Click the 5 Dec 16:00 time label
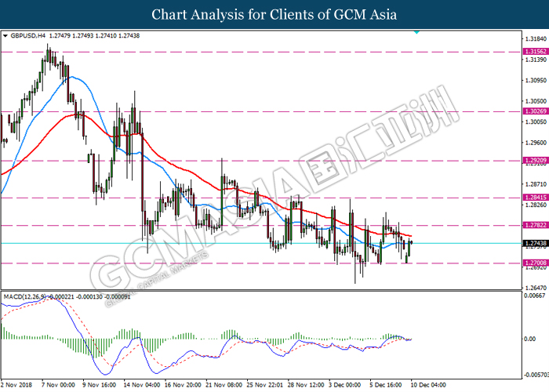 [386, 385]
